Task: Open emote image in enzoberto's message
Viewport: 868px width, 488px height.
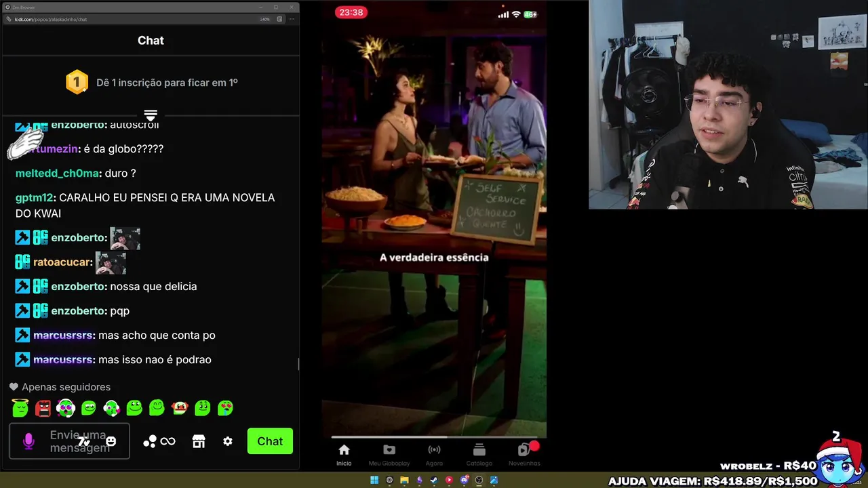Action: pyautogui.click(x=125, y=238)
